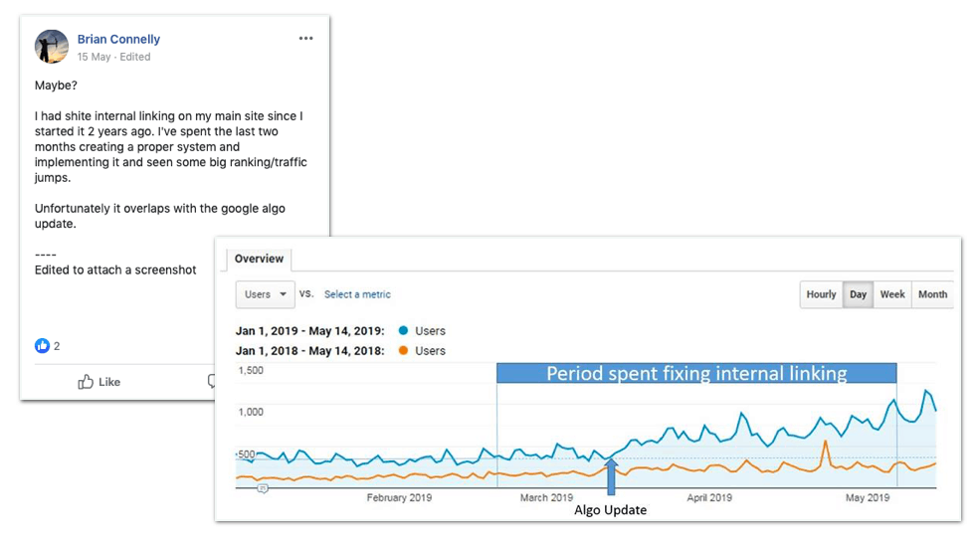Click the annotation marker on the chart axis
The height and width of the screenshot is (541, 980).
point(263,488)
